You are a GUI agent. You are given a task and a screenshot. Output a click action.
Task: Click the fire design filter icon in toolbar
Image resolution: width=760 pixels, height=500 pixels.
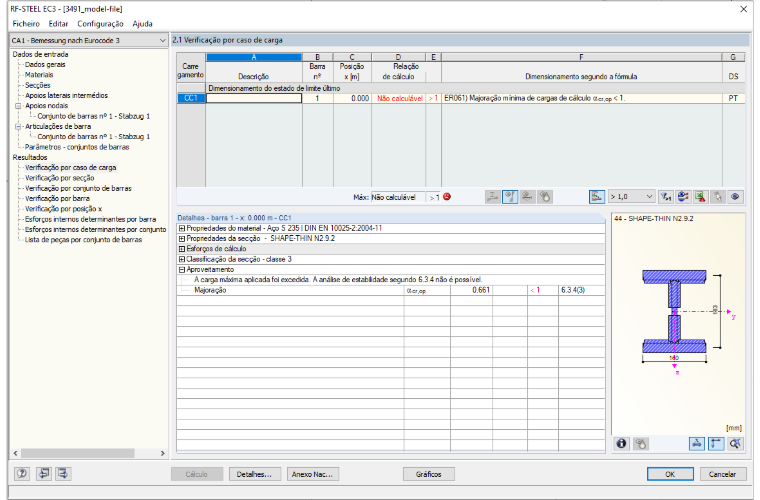545,197
